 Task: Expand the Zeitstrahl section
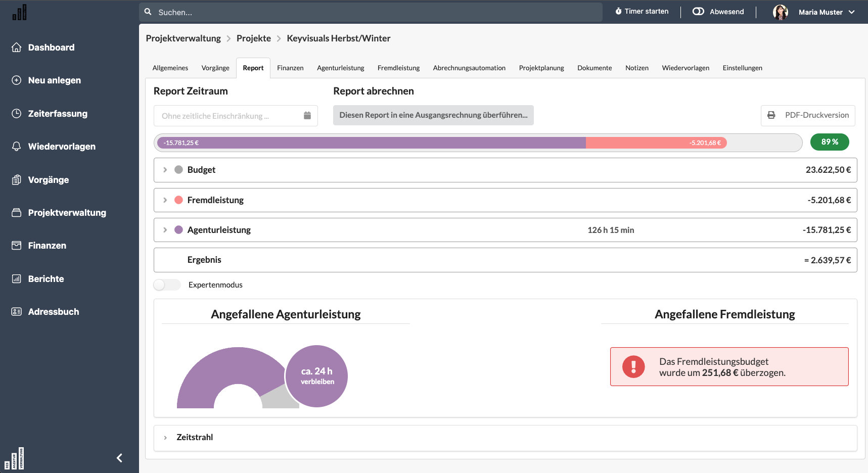click(165, 438)
